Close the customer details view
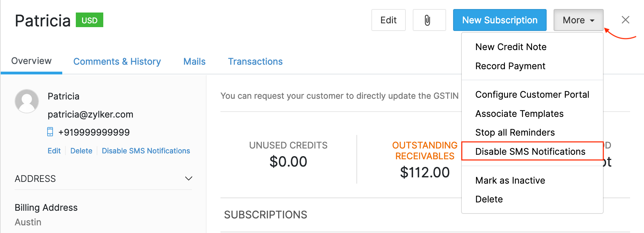Screen dimensions: 644x233 pyautogui.click(x=626, y=20)
